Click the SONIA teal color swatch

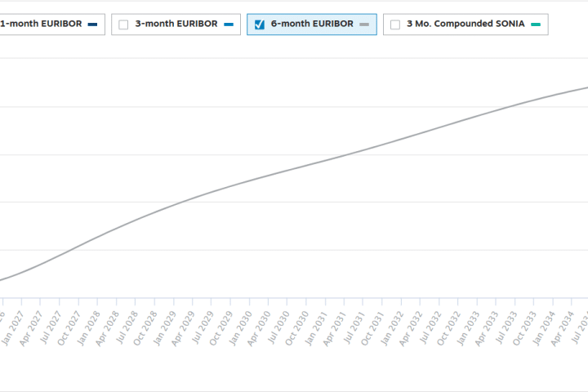click(x=536, y=24)
